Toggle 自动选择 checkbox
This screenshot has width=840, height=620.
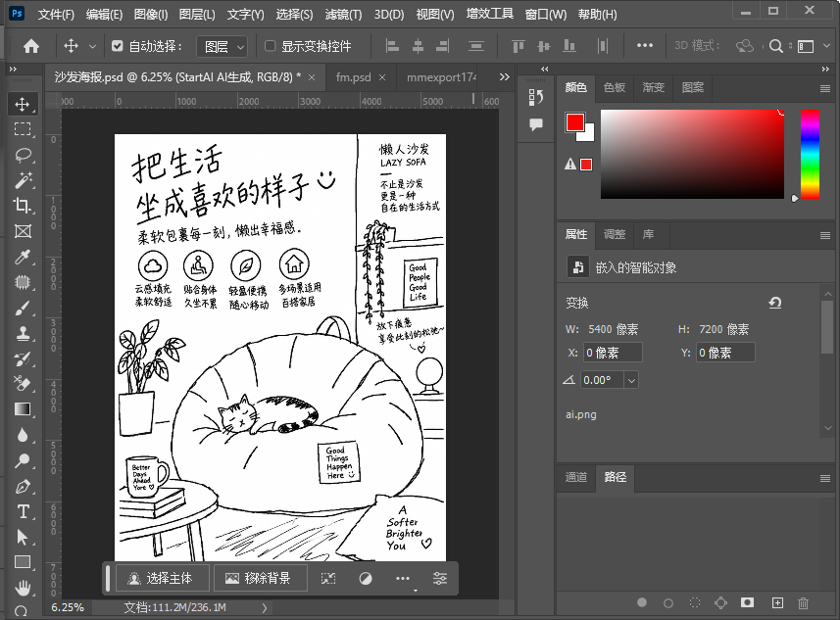(118, 46)
